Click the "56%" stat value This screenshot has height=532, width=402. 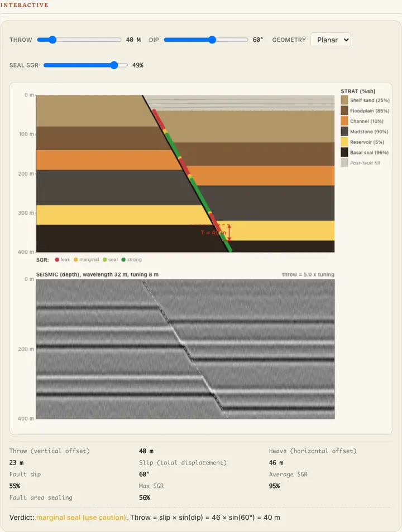[x=145, y=497]
